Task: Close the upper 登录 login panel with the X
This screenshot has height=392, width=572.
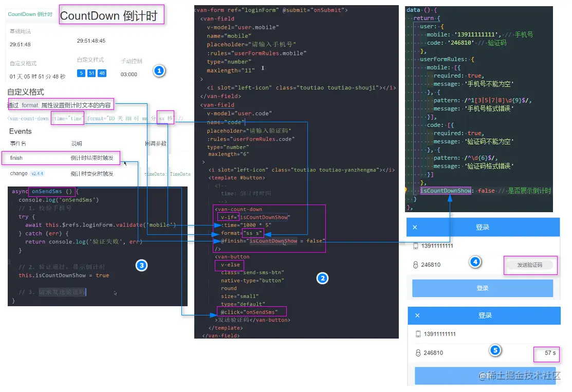Action: (415, 227)
